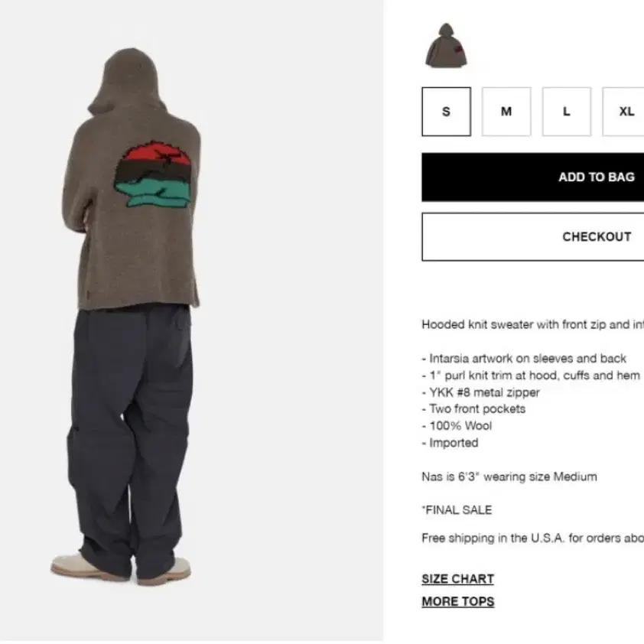Click the *FINAL SALE notice
Image resolution: width=644 pixels, height=644 pixels.
(x=457, y=510)
